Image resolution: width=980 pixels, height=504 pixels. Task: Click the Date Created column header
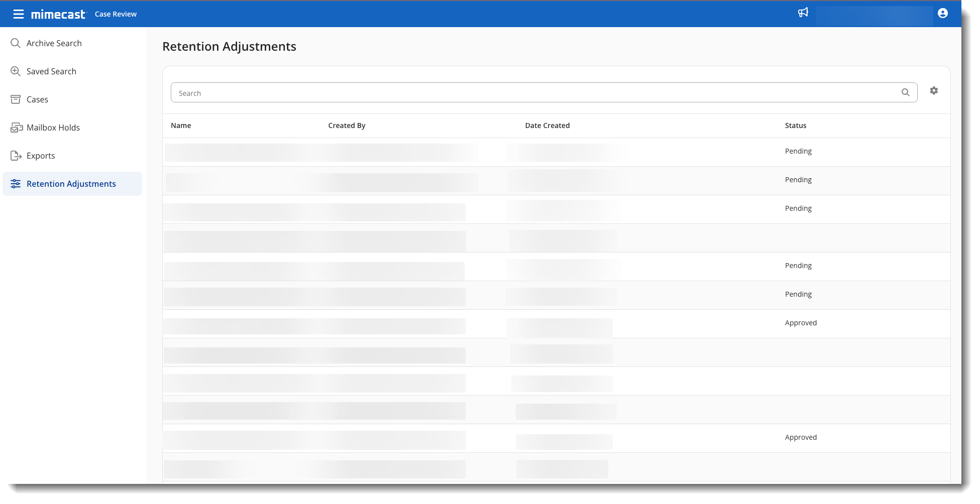(547, 125)
